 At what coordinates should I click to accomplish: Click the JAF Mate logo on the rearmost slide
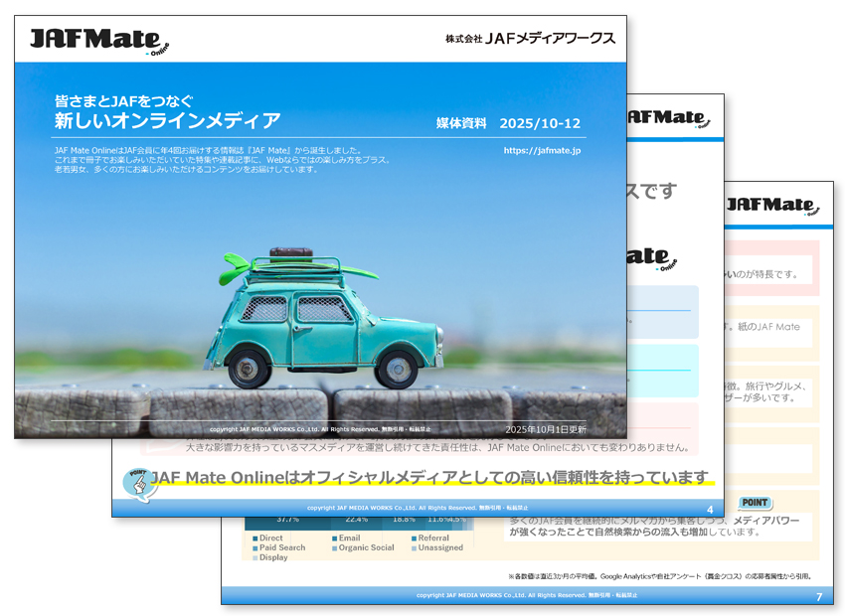772,207
